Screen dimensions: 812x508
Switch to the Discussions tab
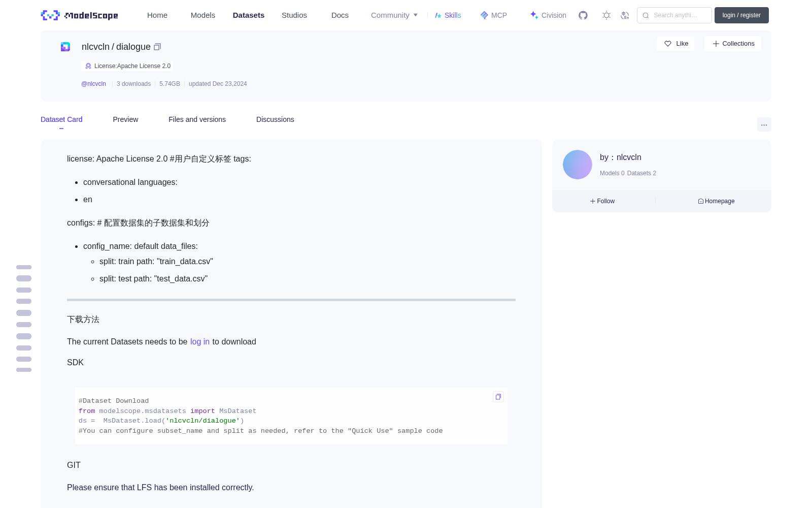point(275,119)
